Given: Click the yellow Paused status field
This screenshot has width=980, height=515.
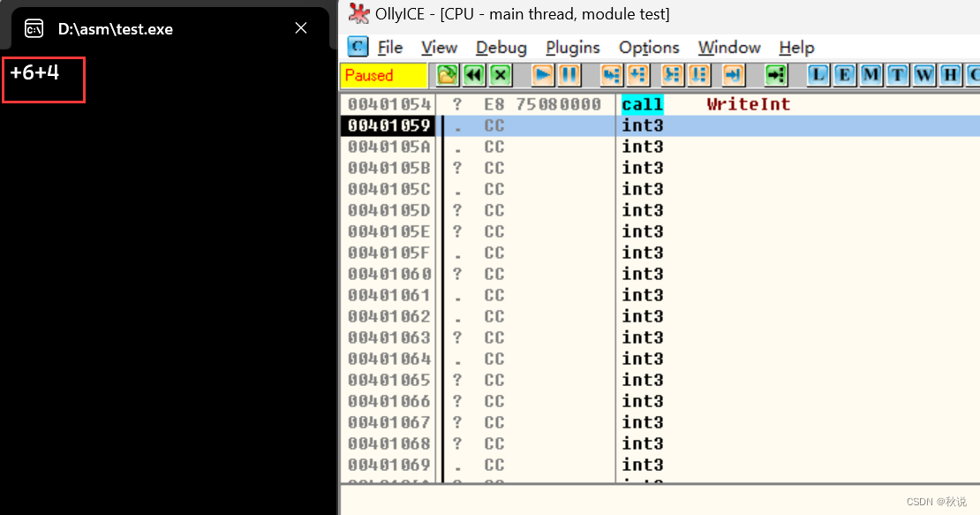Looking at the screenshot, I should click(x=384, y=76).
